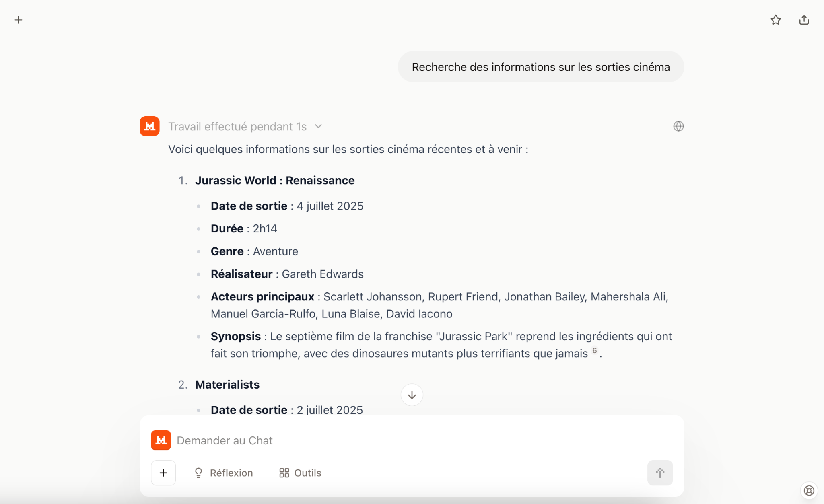
Task: Click the attach plus button in the composer
Action: (x=163, y=473)
